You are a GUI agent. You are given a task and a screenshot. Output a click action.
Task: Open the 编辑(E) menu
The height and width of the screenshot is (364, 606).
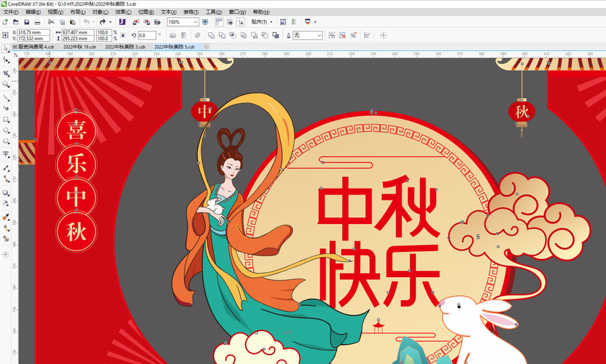33,12
